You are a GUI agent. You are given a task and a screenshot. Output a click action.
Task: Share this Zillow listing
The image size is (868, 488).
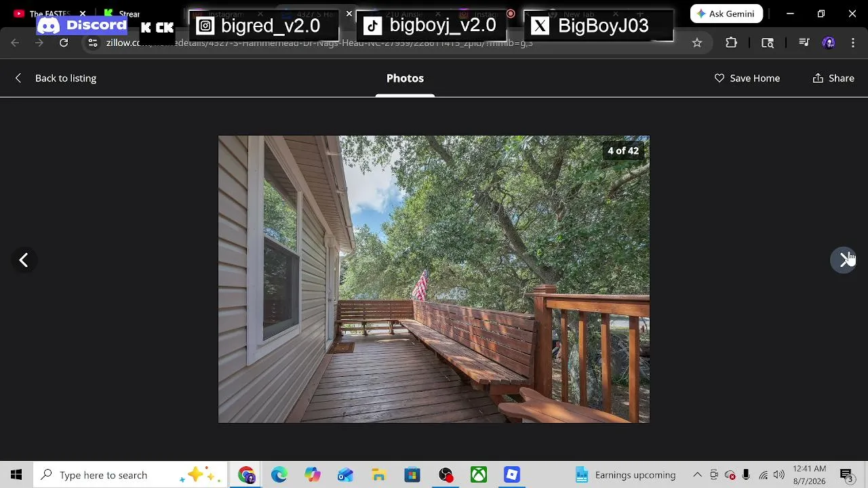[x=833, y=78]
